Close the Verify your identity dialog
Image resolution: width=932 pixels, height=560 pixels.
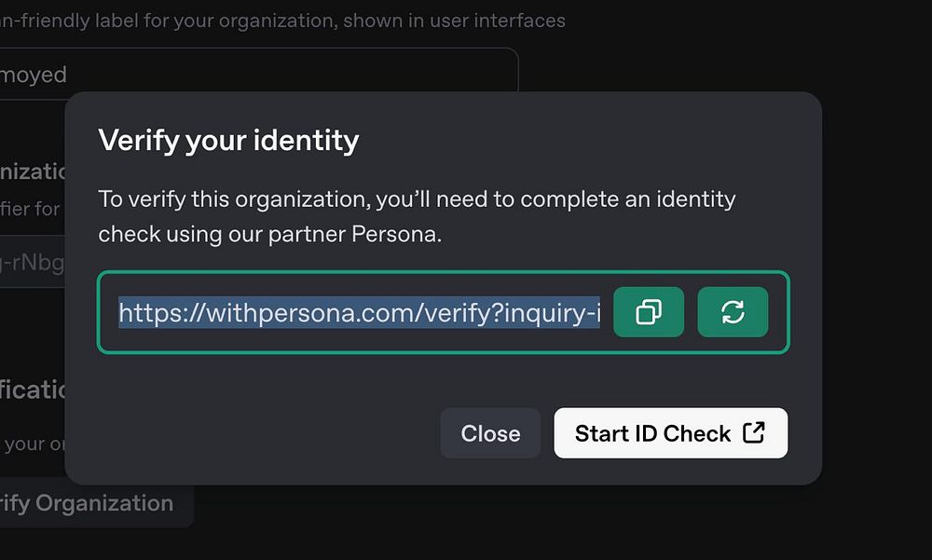pos(490,432)
